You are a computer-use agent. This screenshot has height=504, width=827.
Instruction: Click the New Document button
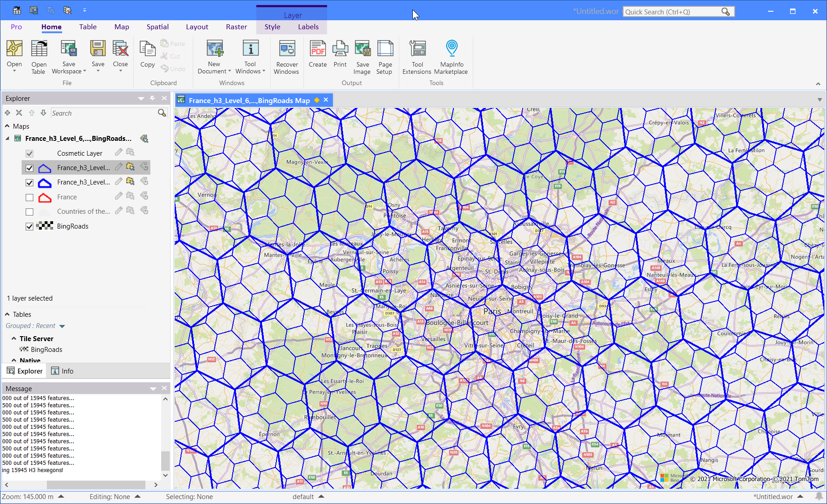click(214, 57)
